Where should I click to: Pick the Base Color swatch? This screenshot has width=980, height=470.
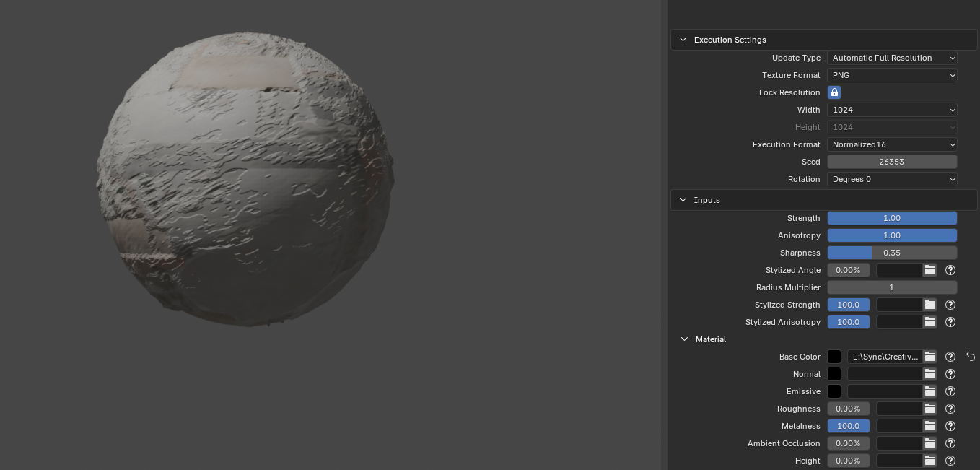click(x=834, y=357)
